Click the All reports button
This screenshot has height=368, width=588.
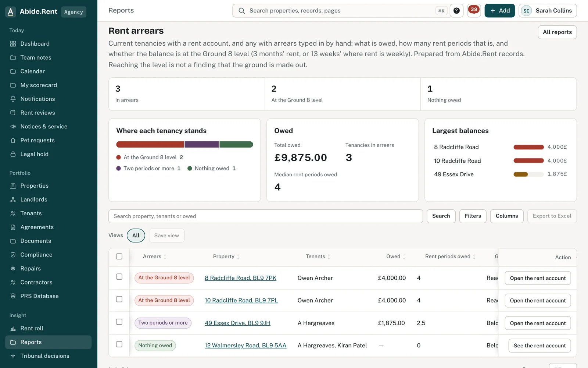click(557, 32)
